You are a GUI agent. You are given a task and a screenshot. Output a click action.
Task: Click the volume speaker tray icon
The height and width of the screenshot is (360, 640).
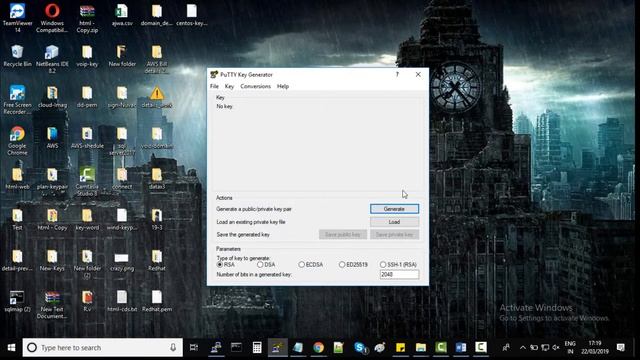[556, 347]
